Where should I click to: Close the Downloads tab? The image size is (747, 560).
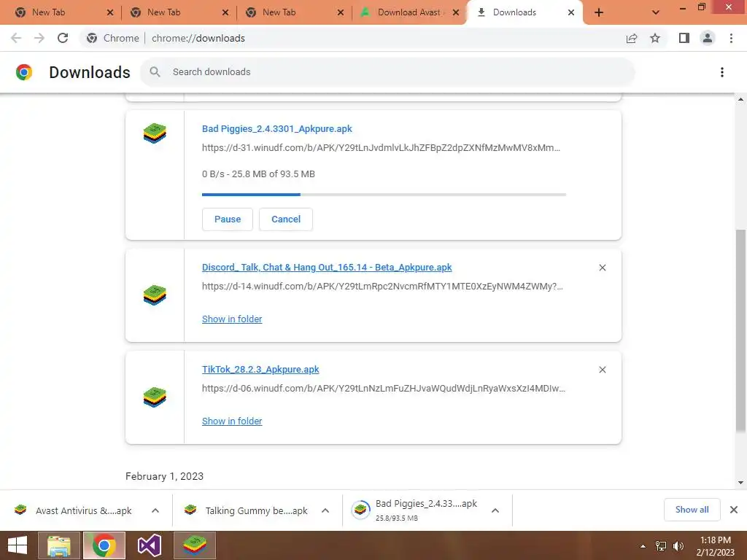coord(571,12)
